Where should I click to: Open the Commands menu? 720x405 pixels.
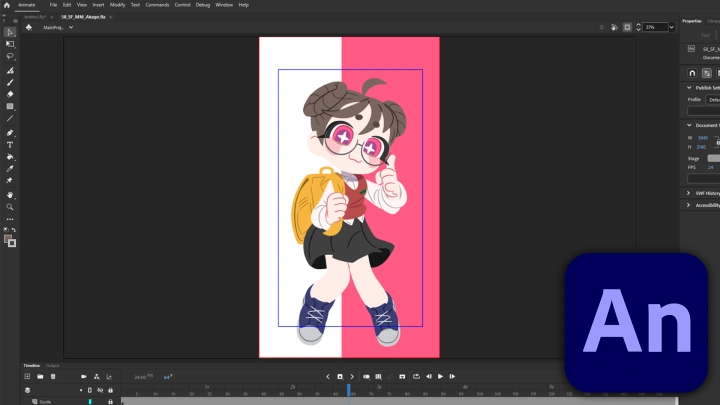[x=158, y=5]
